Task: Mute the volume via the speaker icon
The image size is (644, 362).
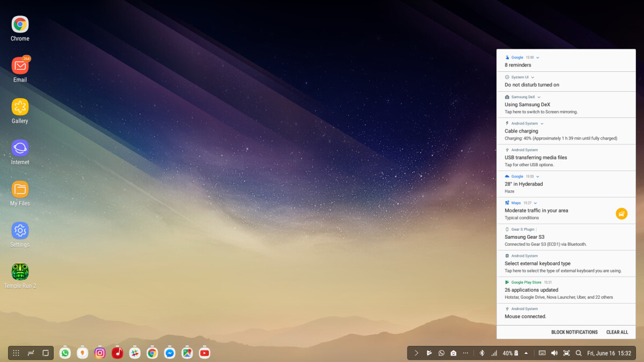Action: [x=554, y=353]
